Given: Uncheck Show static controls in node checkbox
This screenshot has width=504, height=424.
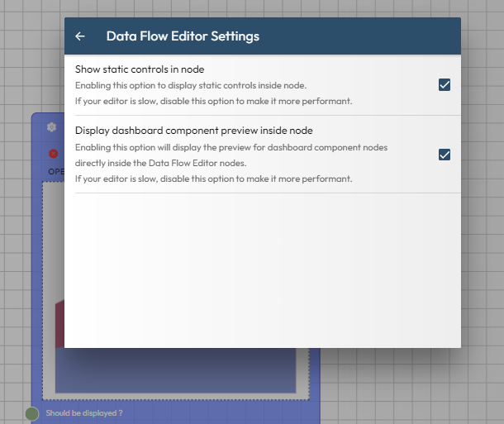Looking at the screenshot, I should pyautogui.click(x=445, y=85).
